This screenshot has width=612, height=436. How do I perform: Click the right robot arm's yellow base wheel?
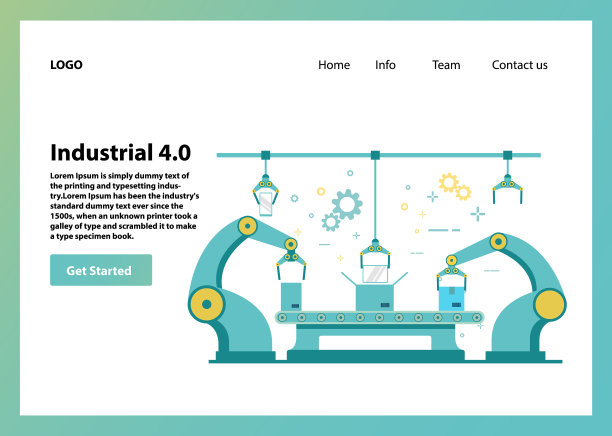click(549, 304)
